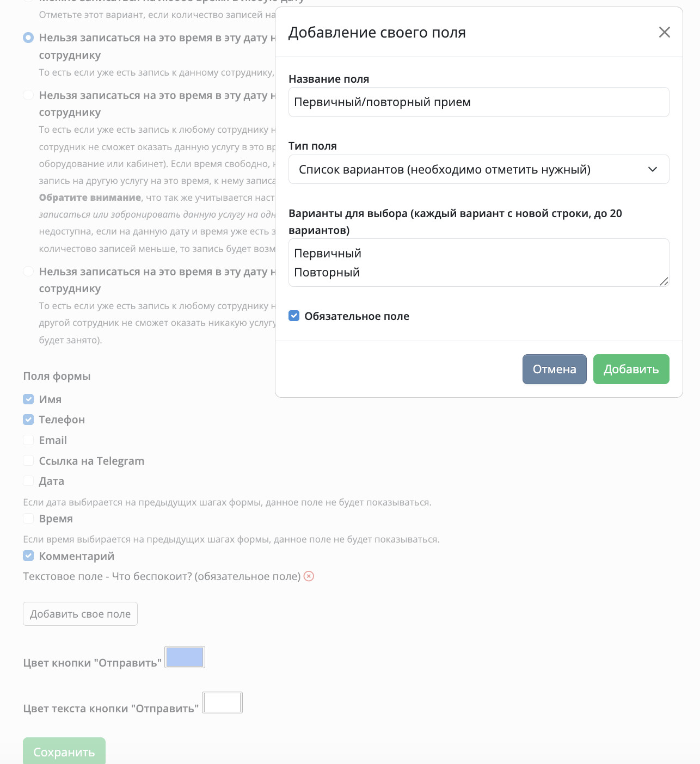This screenshot has height=764, width=700.
Task: Remove the 'Что беспокоит?' custom field
Action: coord(309,576)
